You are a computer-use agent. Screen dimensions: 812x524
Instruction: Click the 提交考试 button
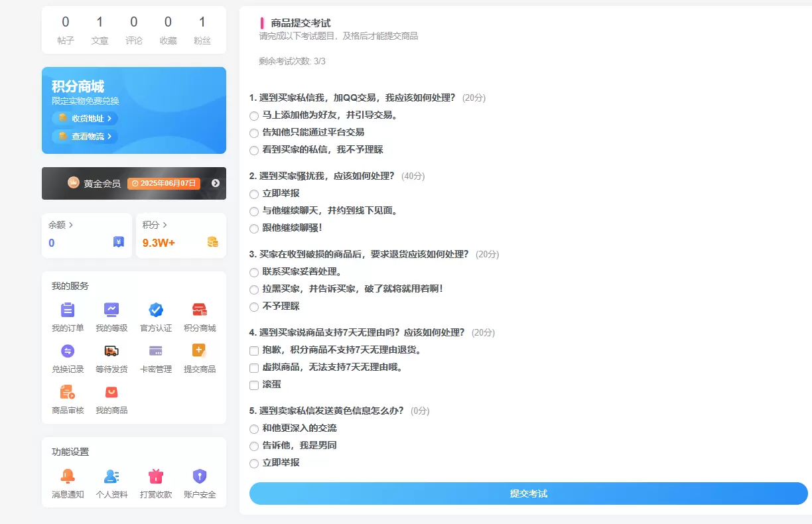(528, 493)
